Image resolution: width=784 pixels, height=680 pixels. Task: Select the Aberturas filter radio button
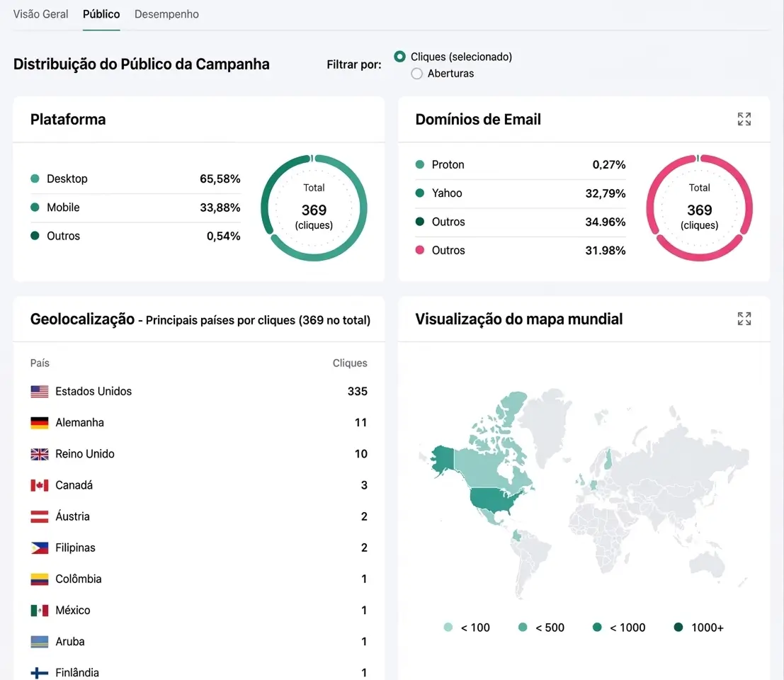coord(416,74)
